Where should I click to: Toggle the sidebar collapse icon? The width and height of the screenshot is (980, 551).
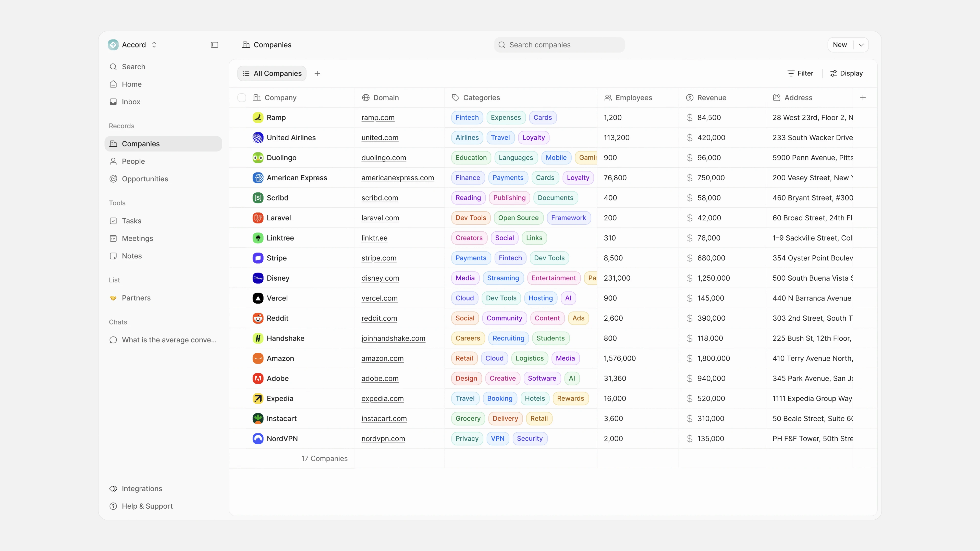point(215,45)
